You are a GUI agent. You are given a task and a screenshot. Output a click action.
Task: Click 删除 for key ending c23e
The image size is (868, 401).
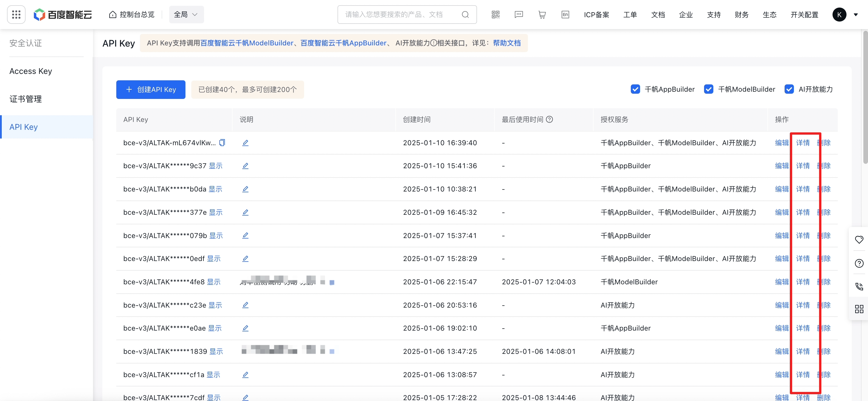tap(824, 305)
